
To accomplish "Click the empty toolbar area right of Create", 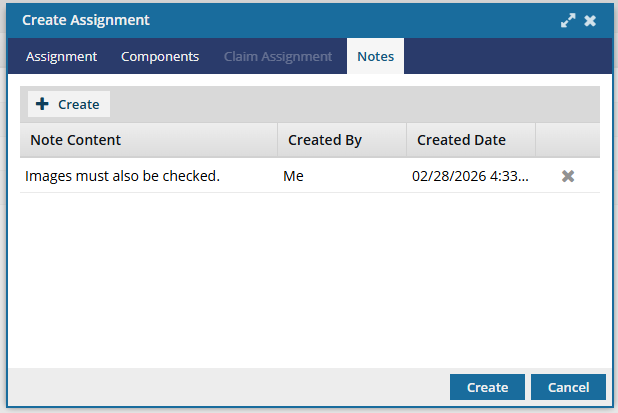I will pos(350,104).
